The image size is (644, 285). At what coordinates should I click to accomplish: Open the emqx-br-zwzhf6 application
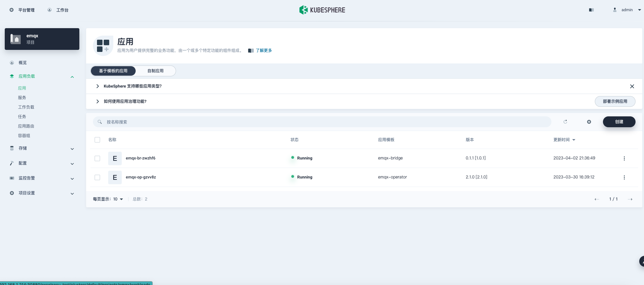(141, 158)
